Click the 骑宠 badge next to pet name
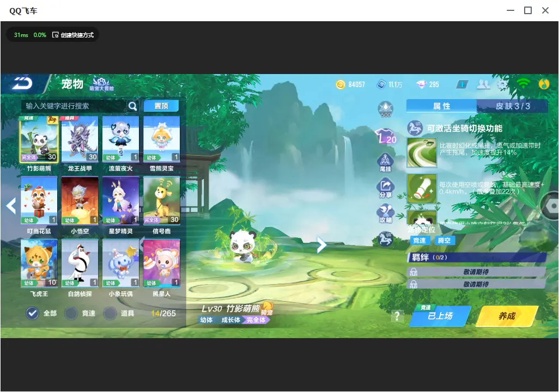559x392 pixels. (266, 309)
